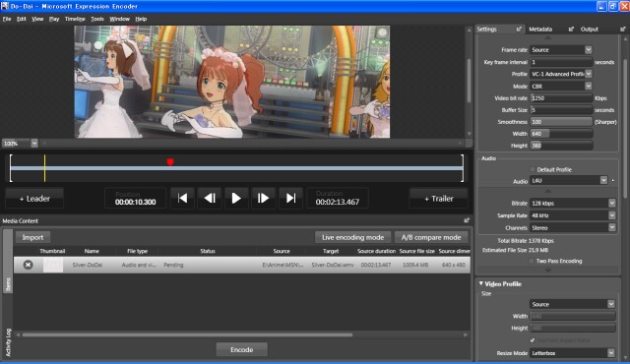Click the Position timecode field
The image size is (630, 364).
136,199
